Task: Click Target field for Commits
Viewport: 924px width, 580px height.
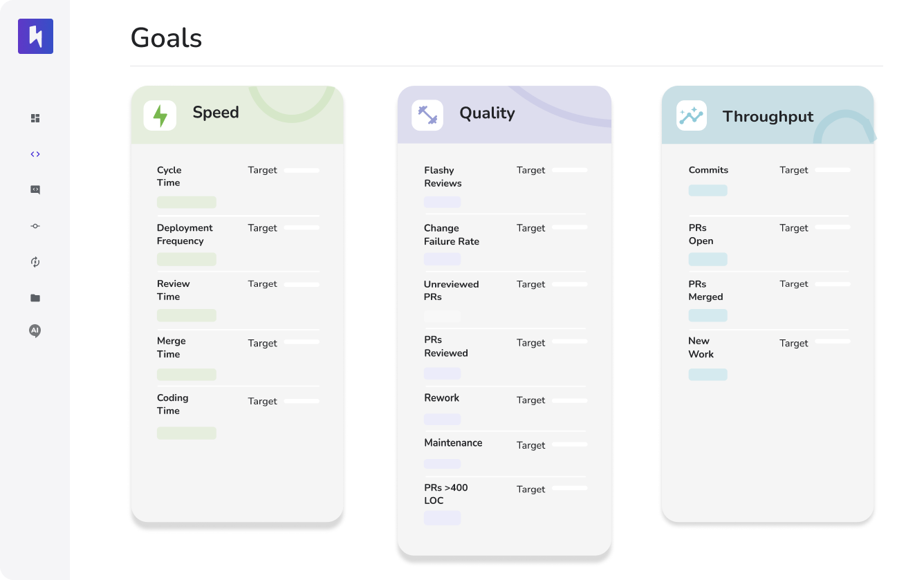Action: point(833,170)
